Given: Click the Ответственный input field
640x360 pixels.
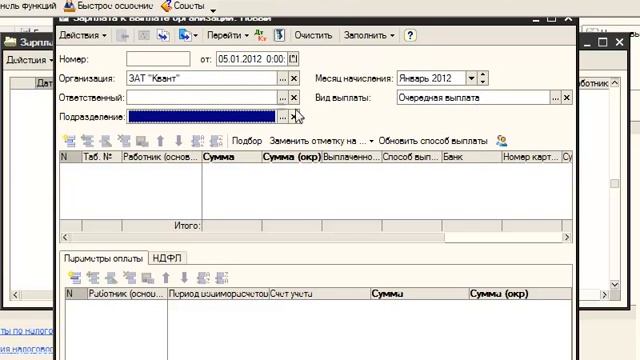Looking at the screenshot, I should [x=202, y=98].
